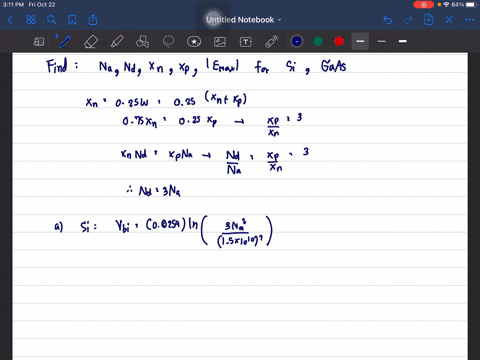Toggle the zoom window tool
This screenshot has width=480, height=360.
pyautogui.click(x=39, y=42)
